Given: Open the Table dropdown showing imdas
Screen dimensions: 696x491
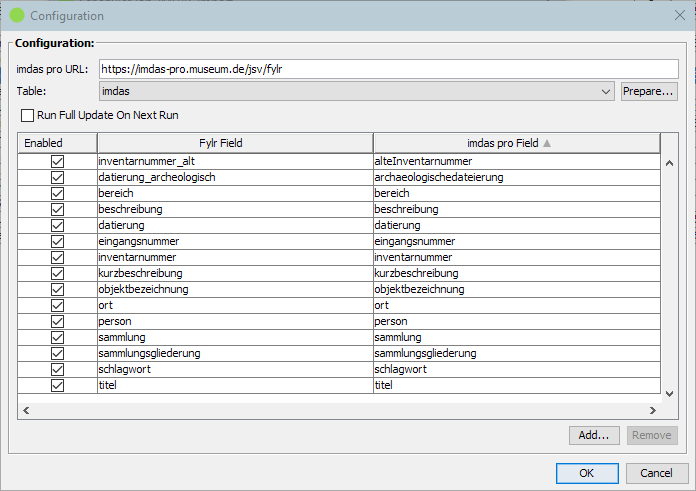Looking at the screenshot, I should coord(357,91).
